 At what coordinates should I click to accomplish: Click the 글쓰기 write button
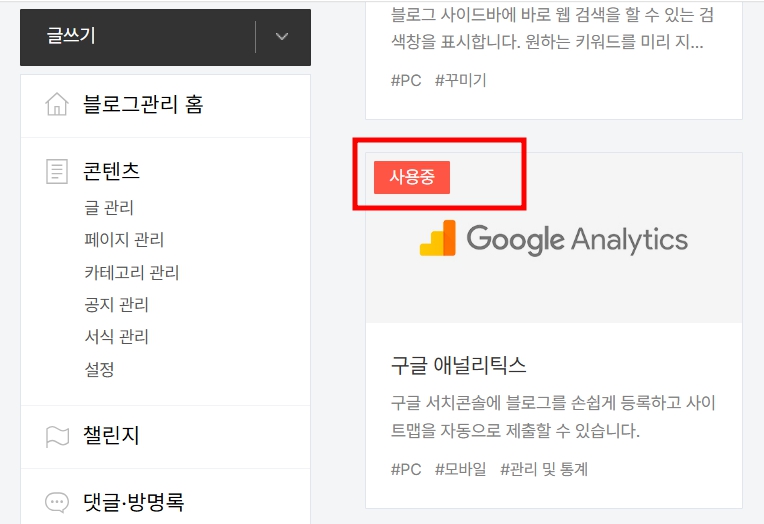138,37
